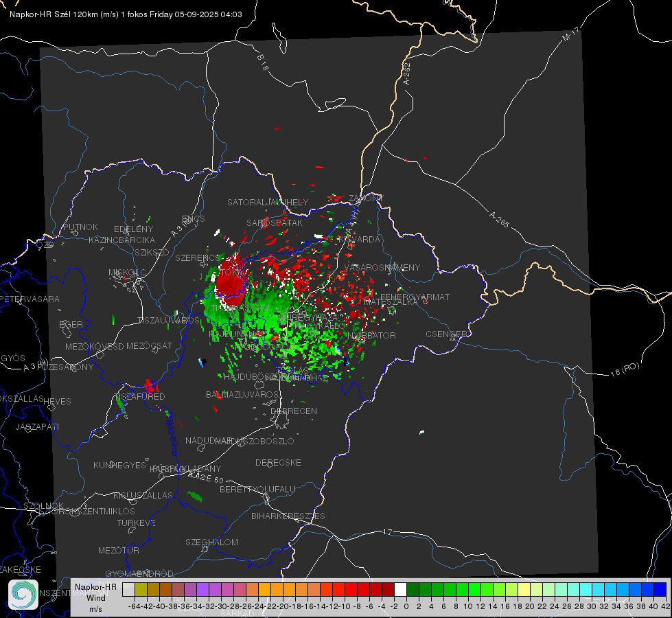Image resolution: width=672 pixels, height=618 pixels.
Task: Click the BIHARKERESZTES label
Action: 288,516
